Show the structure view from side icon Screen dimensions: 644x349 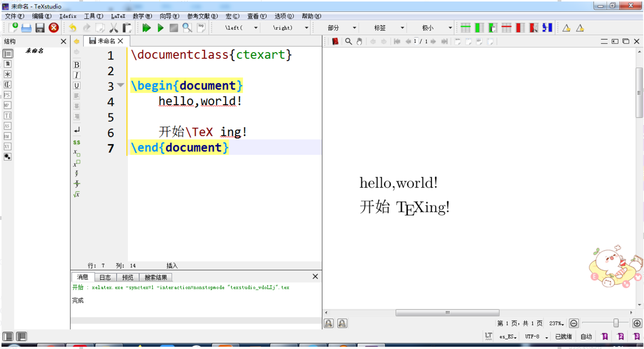[8, 54]
